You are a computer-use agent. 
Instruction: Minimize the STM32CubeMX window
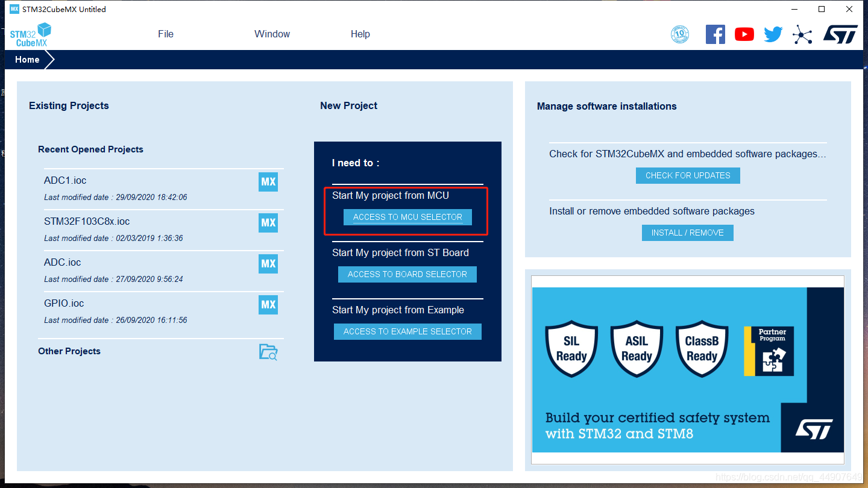click(x=794, y=9)
